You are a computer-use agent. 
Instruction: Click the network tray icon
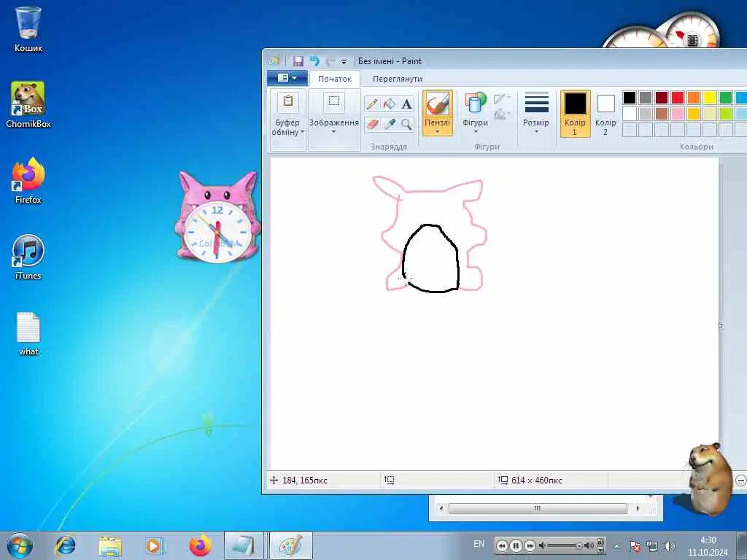coord(651,546)
